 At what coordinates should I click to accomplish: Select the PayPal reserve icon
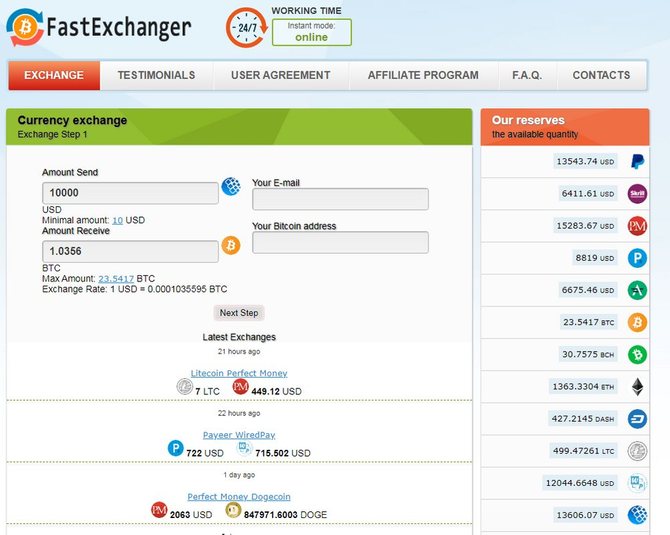[x=637, y=162]
